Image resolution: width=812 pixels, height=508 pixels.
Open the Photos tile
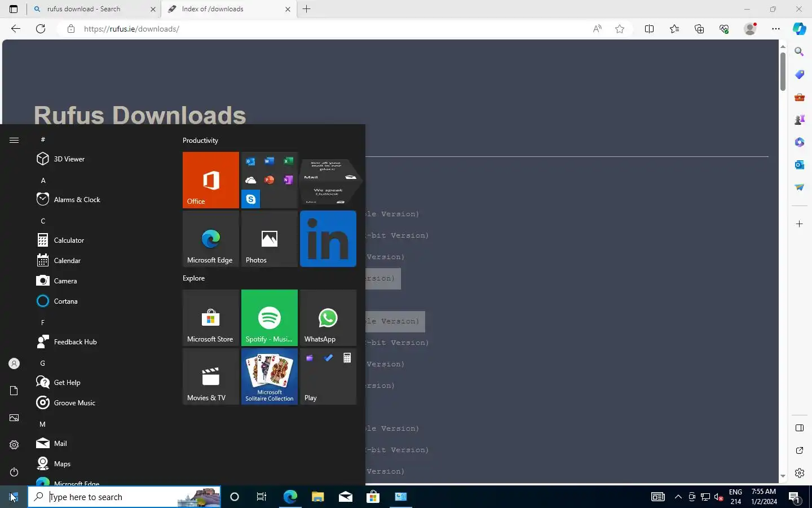tap(269, 239)
